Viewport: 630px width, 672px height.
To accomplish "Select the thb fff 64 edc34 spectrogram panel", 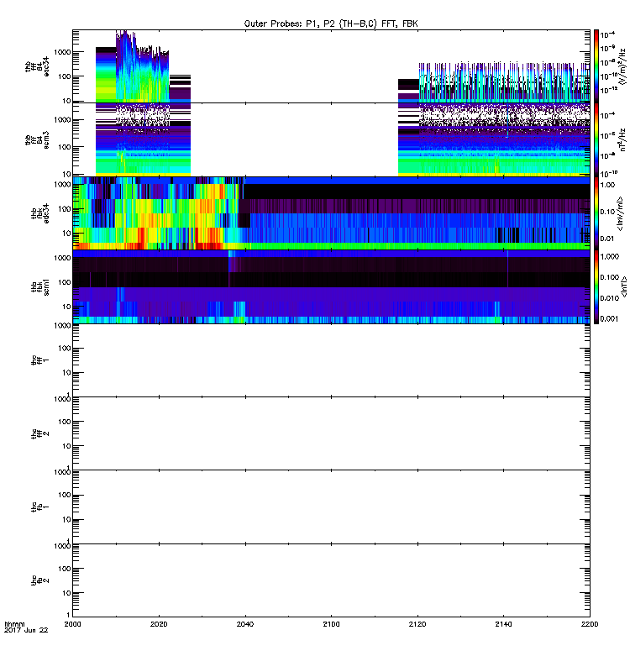I will pyautogui.click(x=331, y=66).
